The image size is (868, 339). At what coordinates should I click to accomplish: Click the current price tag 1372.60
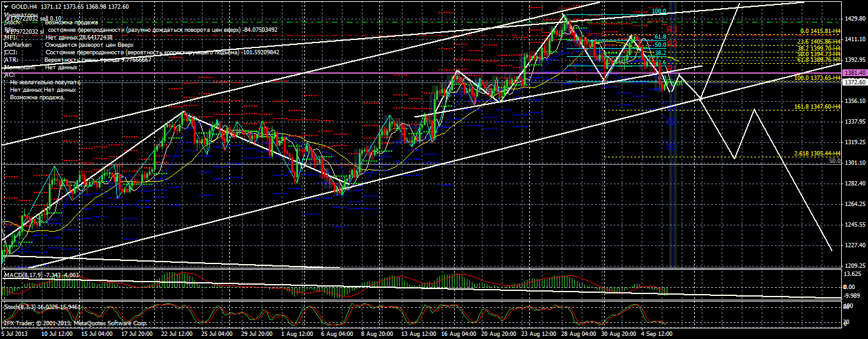(x=855, y=82)
